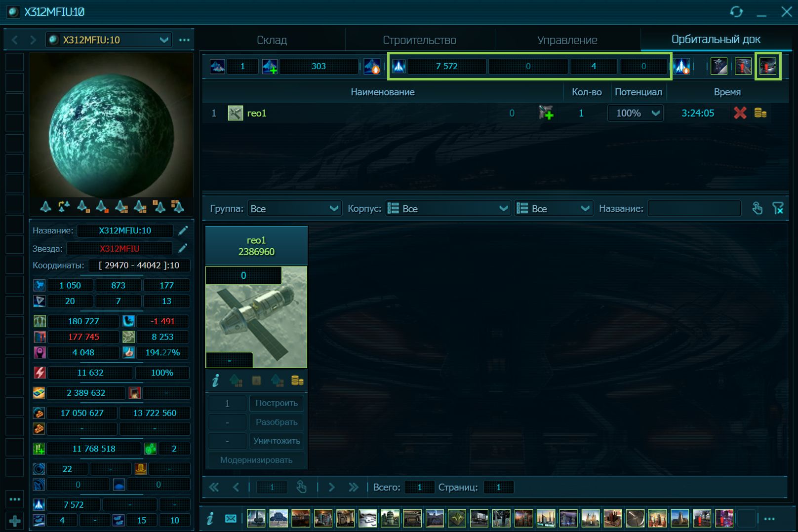Click the clear filter funnel icon
Image resolution: width=798 pixels, height=532 pixels.
coord(778,209)
